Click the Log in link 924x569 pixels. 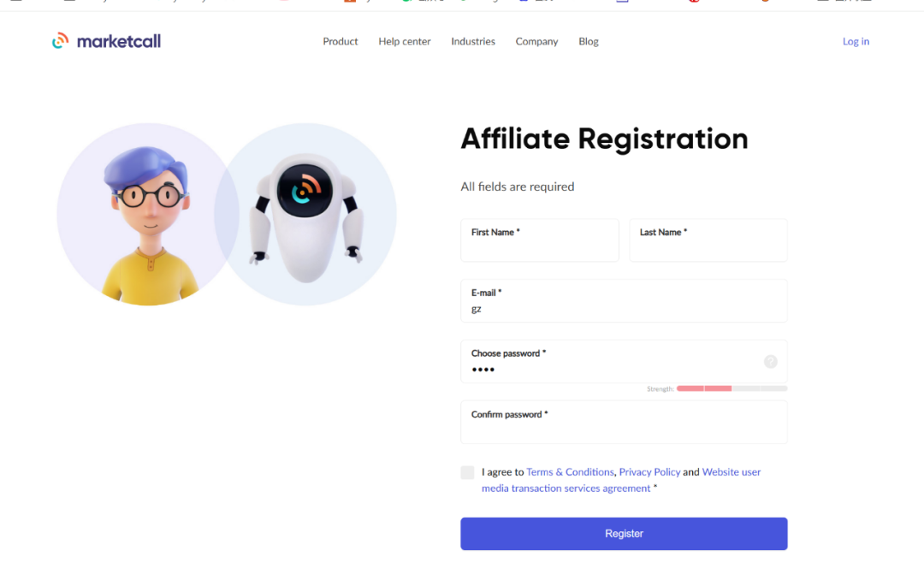(856, 41)
